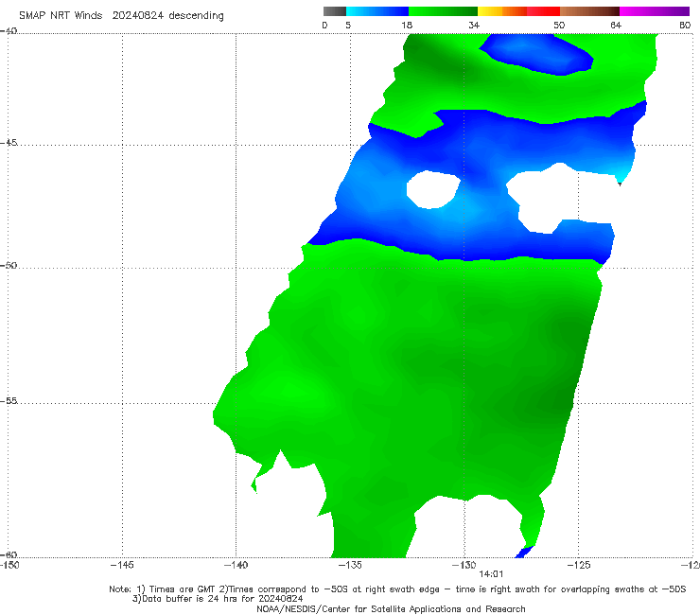Viewport: 700px width, 615px height.
Task: Click the longitude axis label '-150'
Action: coord(9,565)
